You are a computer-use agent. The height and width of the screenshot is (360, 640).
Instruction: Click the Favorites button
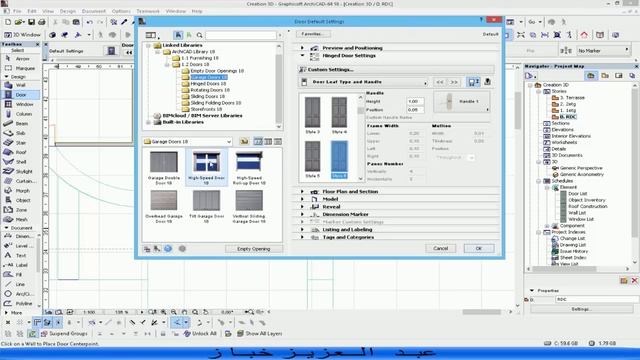(x=313, y=34)
